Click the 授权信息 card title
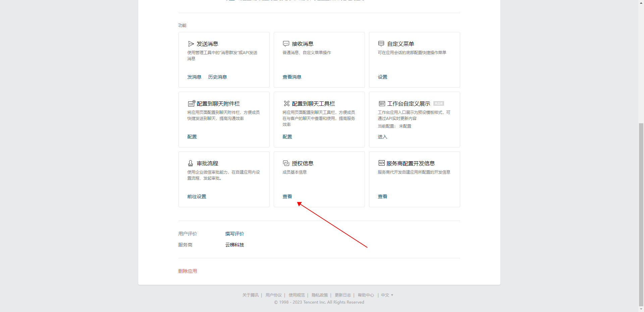The height and width of the screenshot is (312, 644). coord(303,163)
